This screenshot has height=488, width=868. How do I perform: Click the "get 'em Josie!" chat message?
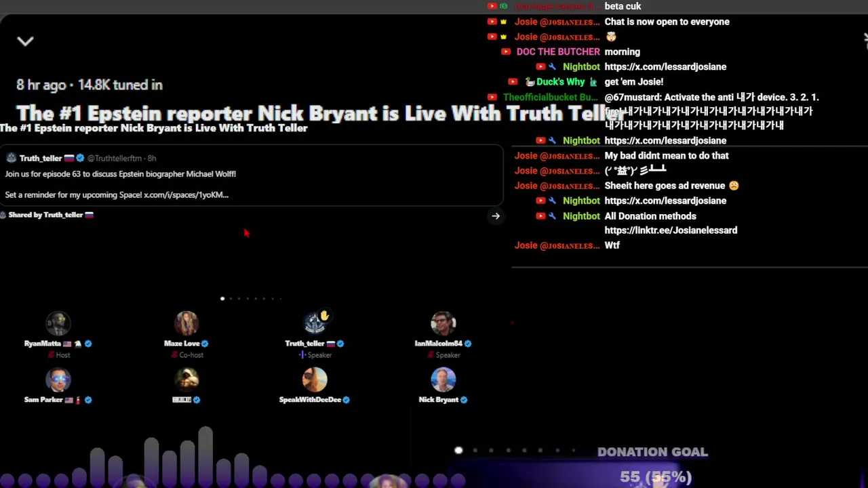coord(633,81)
